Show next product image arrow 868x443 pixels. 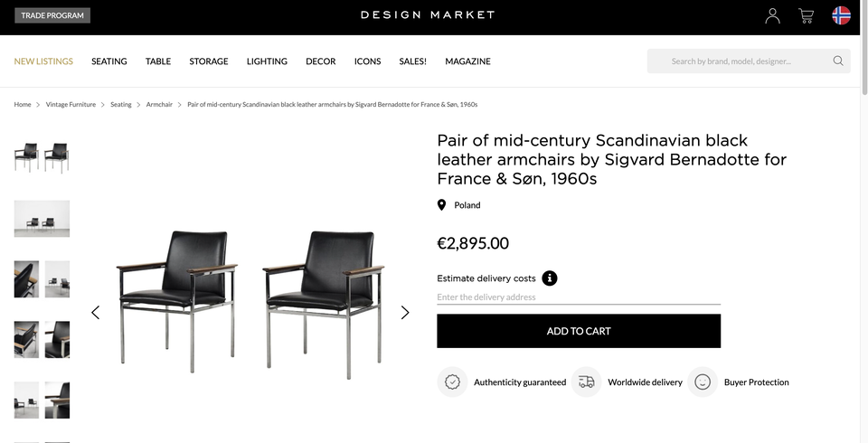click(x=405, y=313)
